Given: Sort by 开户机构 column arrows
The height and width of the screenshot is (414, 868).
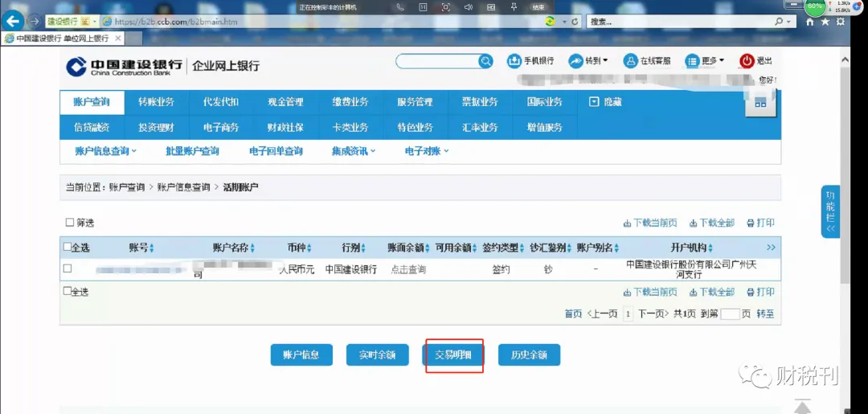Looking at the screenshot, I should click(x=710, y=248).
